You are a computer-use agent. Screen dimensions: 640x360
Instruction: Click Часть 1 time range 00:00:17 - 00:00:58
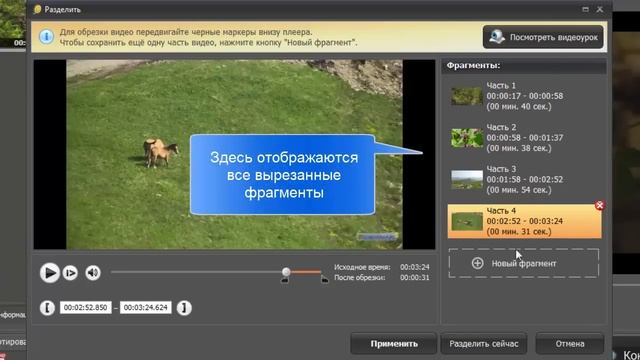(x=524, y=96)
